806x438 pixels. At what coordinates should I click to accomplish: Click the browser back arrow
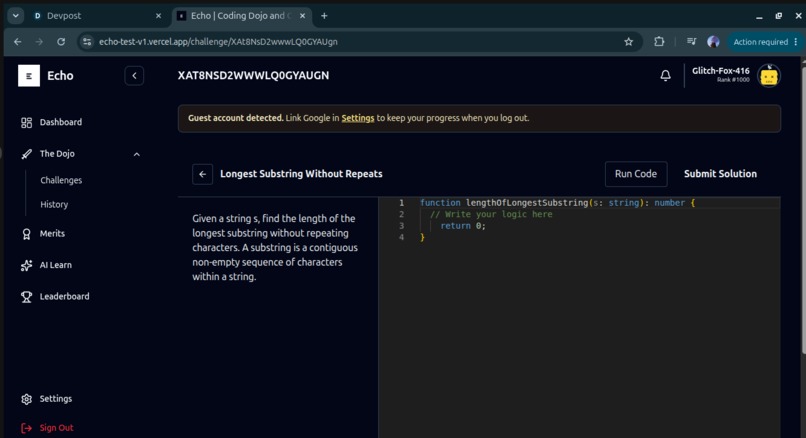point(17,42)
